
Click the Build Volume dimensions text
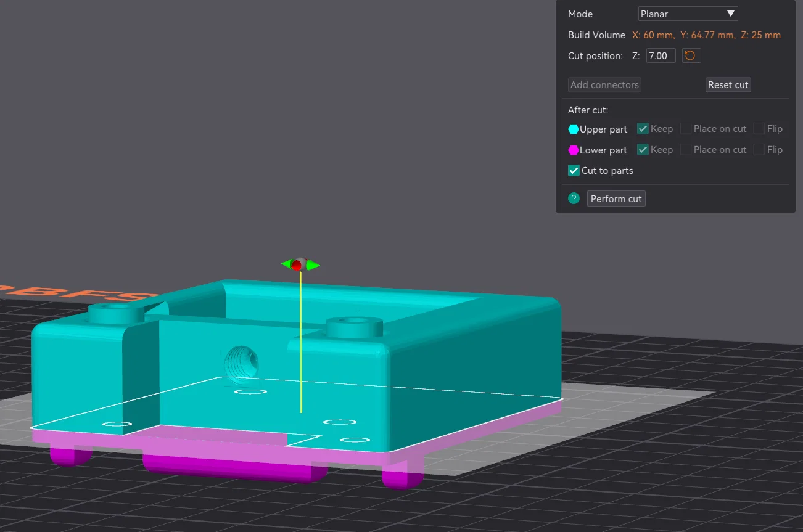[x=706, y=35]
